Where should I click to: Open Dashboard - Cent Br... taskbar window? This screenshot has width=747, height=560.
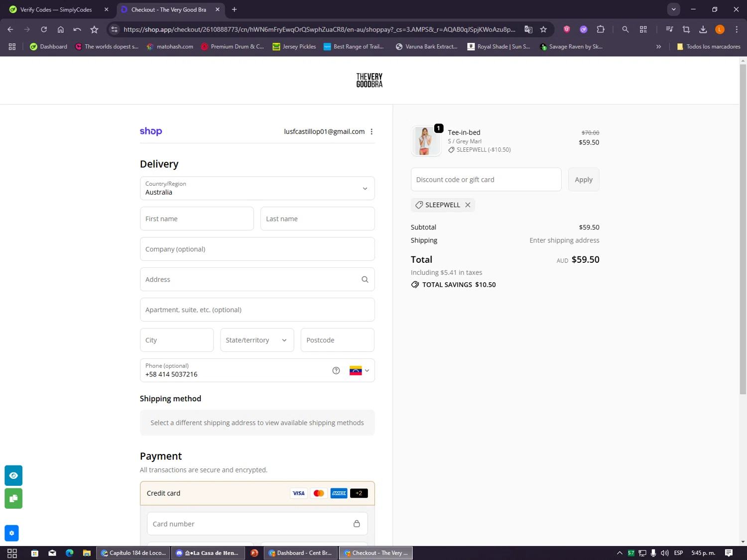point(300,553)
